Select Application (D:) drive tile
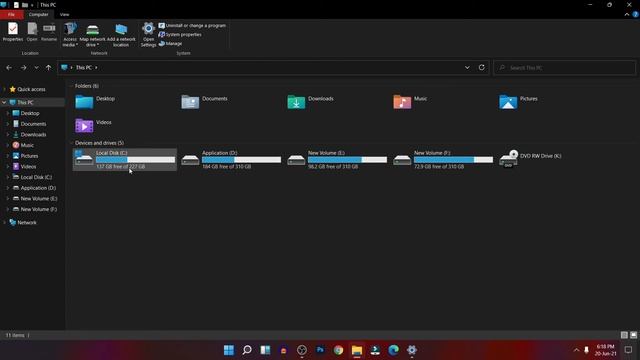Screen dimensions: 640x360 (231, 160)
